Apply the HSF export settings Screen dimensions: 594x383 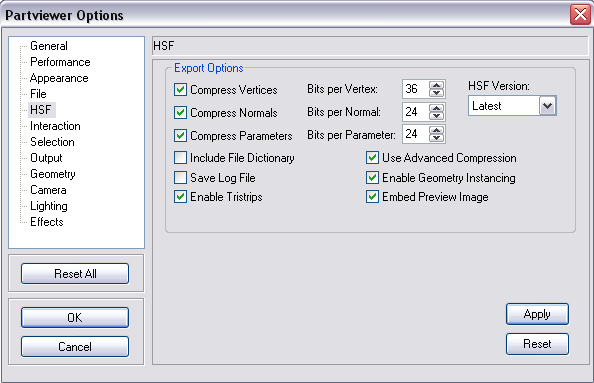click(x=537, y=314)
